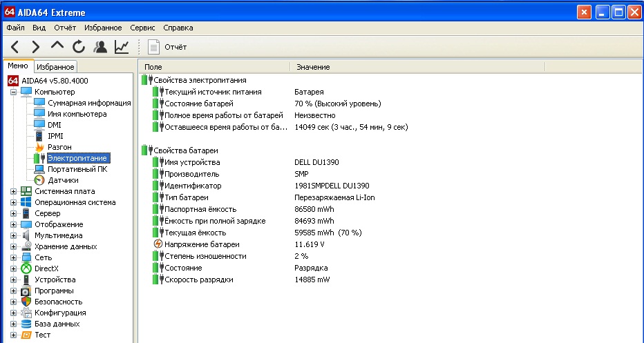Click the Back arrow toolbar icon

coord(15,47)
